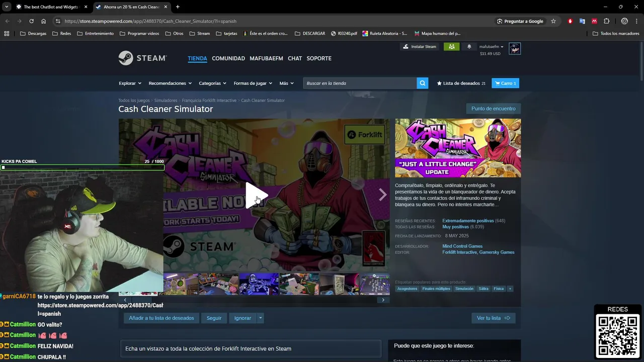Open the bookmarks apps grid icon
Image resolution: width=644 pixels, height=362 pixels.
7,34
